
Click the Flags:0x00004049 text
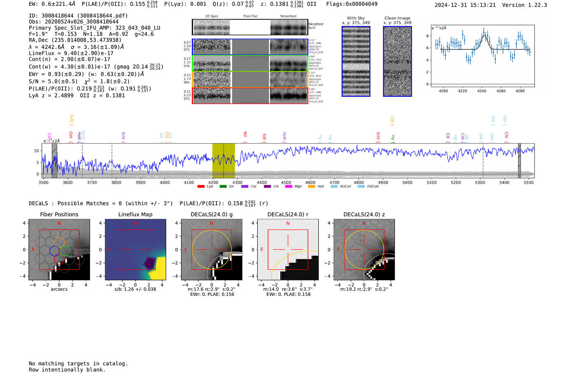point(352,4)
